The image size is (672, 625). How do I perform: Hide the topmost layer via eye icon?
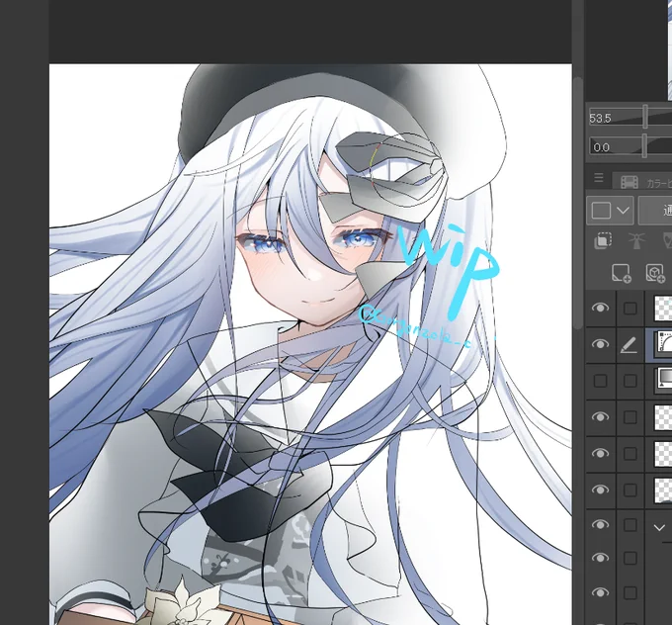tap(600, 308)
